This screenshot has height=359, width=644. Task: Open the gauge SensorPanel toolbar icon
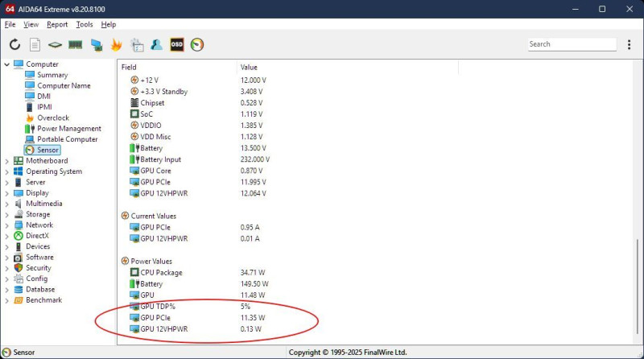197,44
